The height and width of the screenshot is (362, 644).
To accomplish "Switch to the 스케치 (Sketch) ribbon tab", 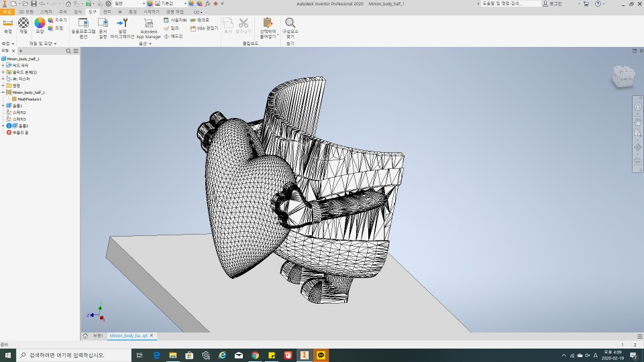I will (x=46, y=12).
